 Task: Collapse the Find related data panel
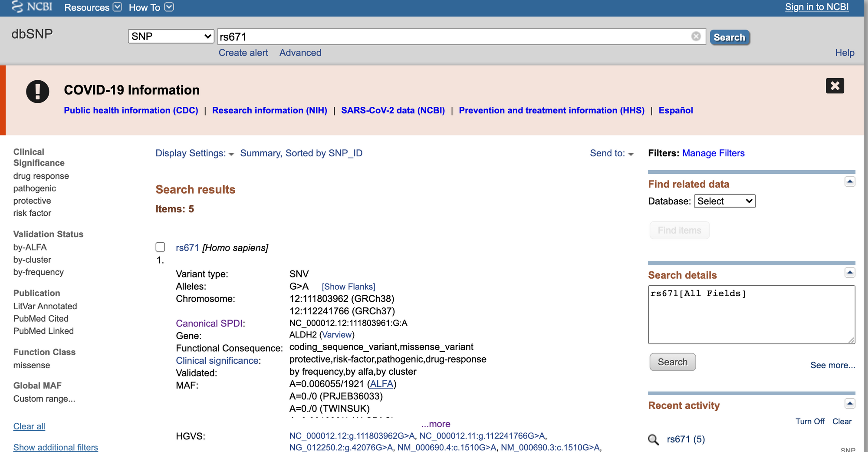coord(850,181)
